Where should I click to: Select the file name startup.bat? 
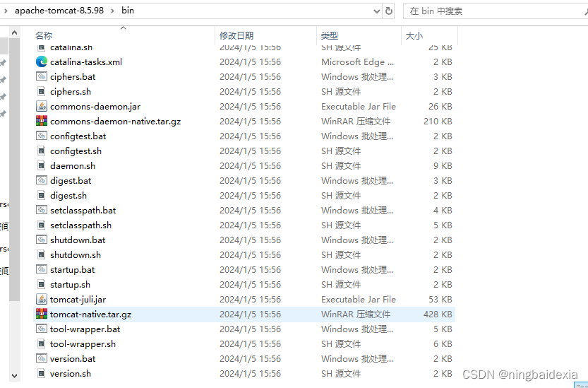coord(73,270)
